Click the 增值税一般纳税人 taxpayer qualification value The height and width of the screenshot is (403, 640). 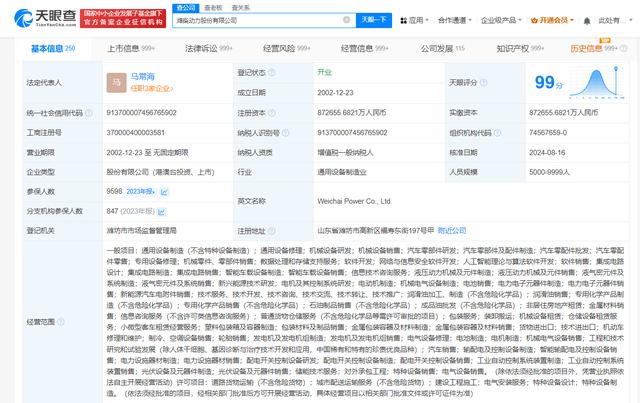345,153
